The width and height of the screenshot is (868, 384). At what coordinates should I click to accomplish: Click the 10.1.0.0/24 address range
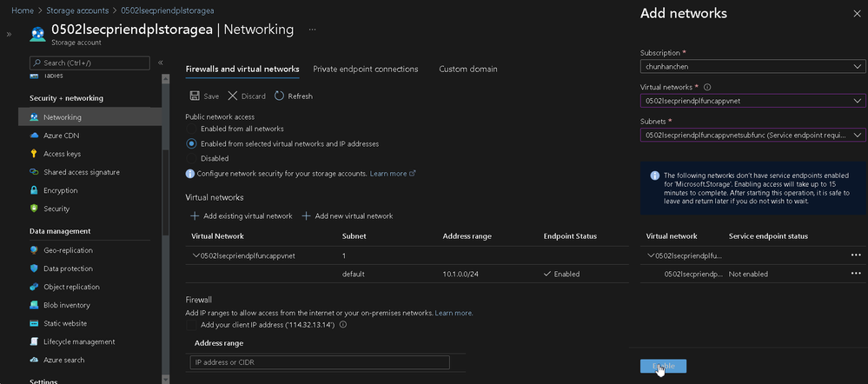(461, 274)
